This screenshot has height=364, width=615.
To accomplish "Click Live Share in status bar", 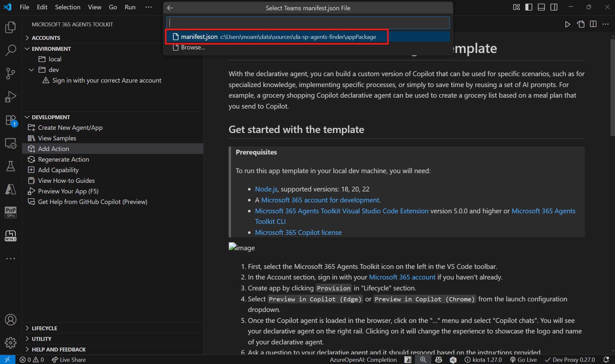I will coord(69,360).
